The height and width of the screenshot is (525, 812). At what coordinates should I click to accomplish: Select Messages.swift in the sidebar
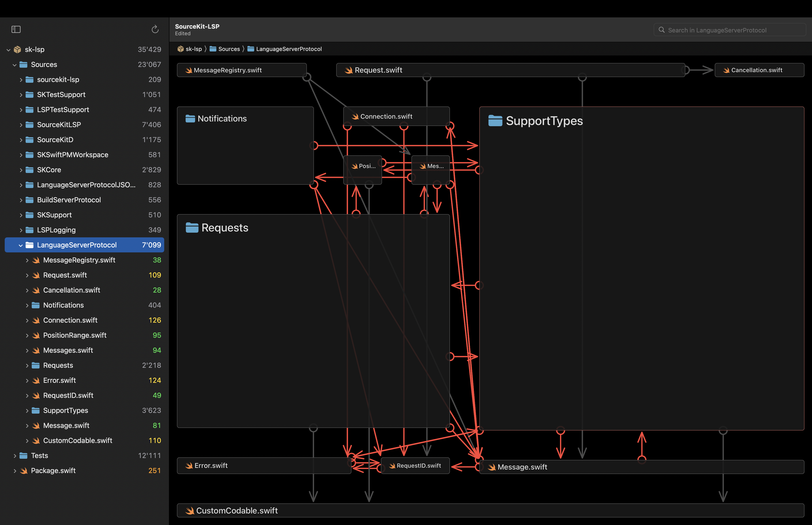pos(85,350)
